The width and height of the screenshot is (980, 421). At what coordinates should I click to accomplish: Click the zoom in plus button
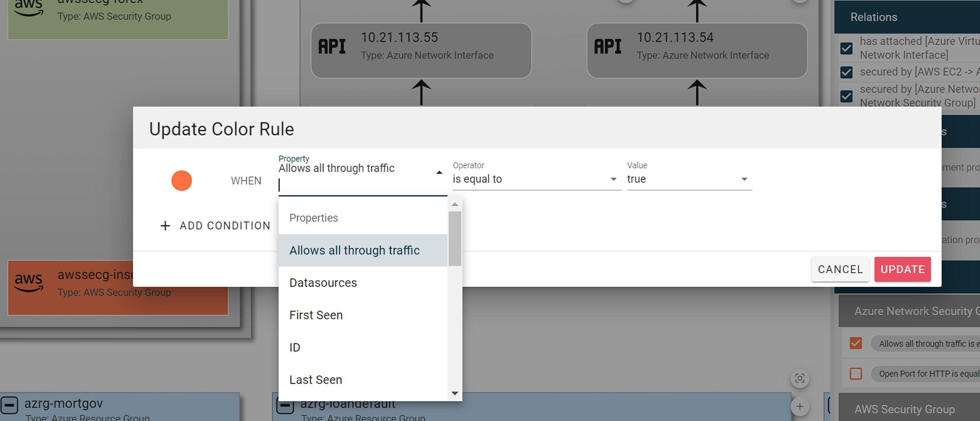click(x=800, y=406)
